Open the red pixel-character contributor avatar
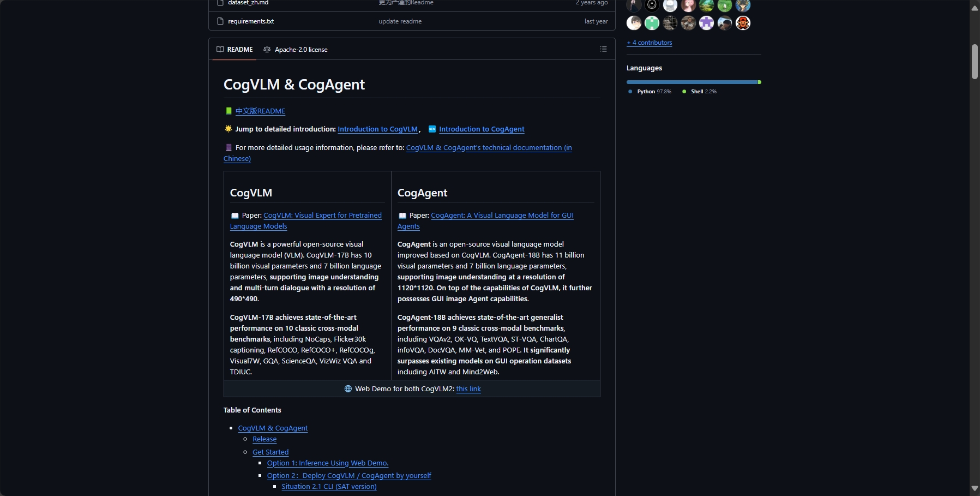This screenshot has height=496, width=980. click(743, 23)
